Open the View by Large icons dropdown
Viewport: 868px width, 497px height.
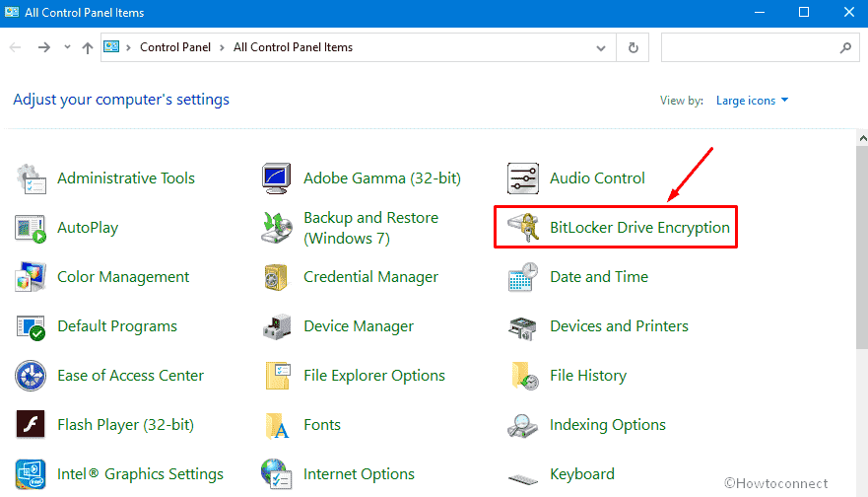tap(753, 101)
